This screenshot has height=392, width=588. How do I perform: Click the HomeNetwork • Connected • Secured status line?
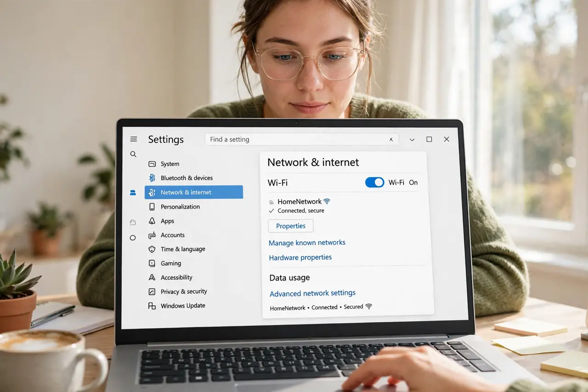(317, 308)
